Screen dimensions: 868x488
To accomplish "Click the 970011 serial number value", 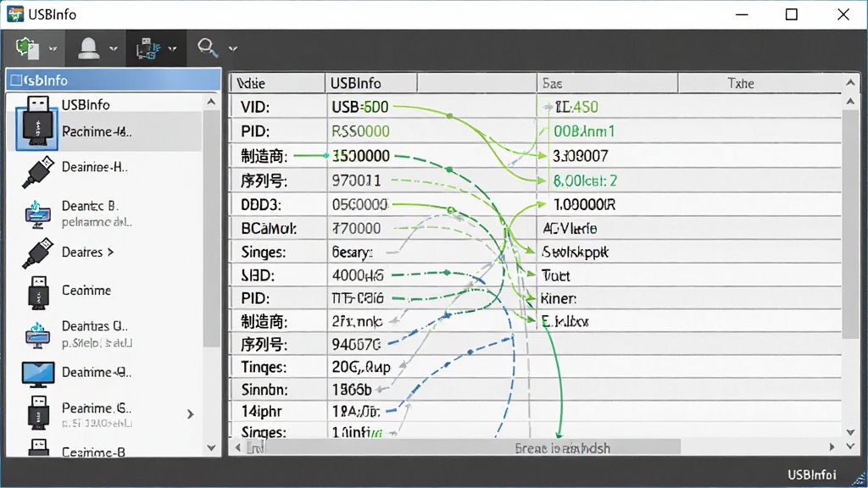I will (x=356, y=181).
